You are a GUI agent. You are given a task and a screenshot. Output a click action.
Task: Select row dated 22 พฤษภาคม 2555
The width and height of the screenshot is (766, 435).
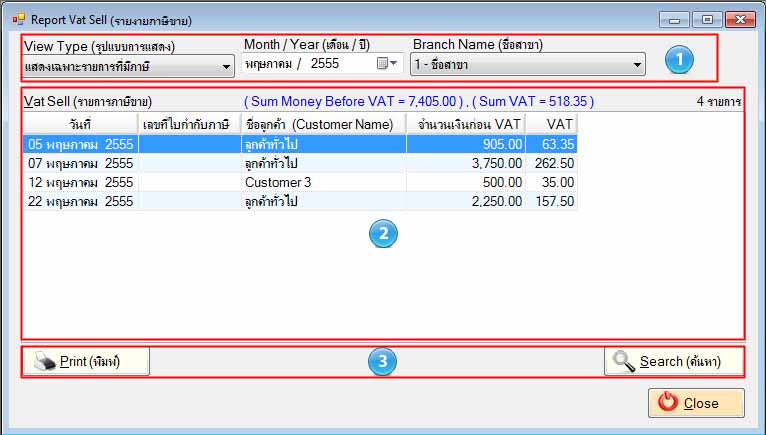pos(300,201)
